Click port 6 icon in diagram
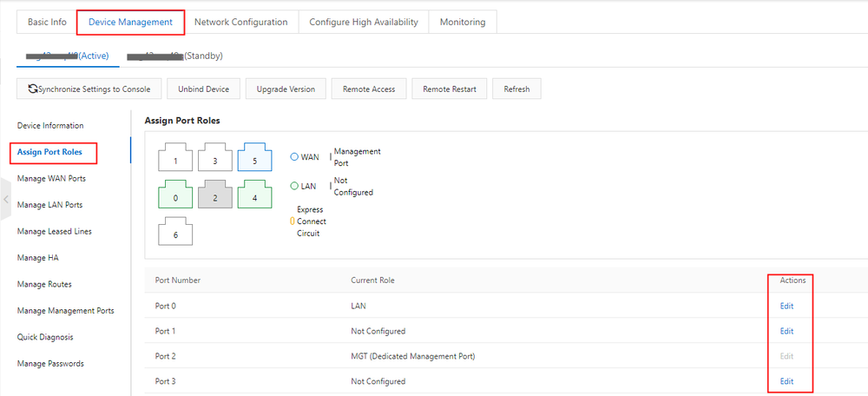 pos(175,233)
